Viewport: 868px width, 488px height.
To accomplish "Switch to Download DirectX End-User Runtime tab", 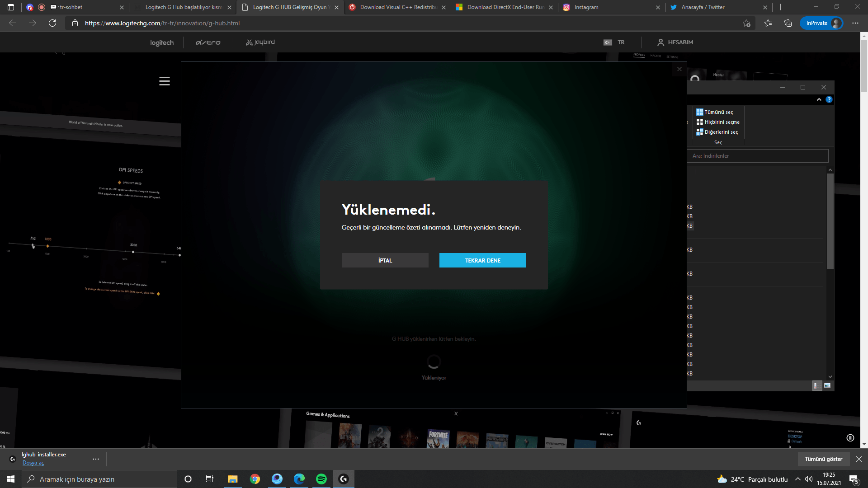I will tap(505, 7).
